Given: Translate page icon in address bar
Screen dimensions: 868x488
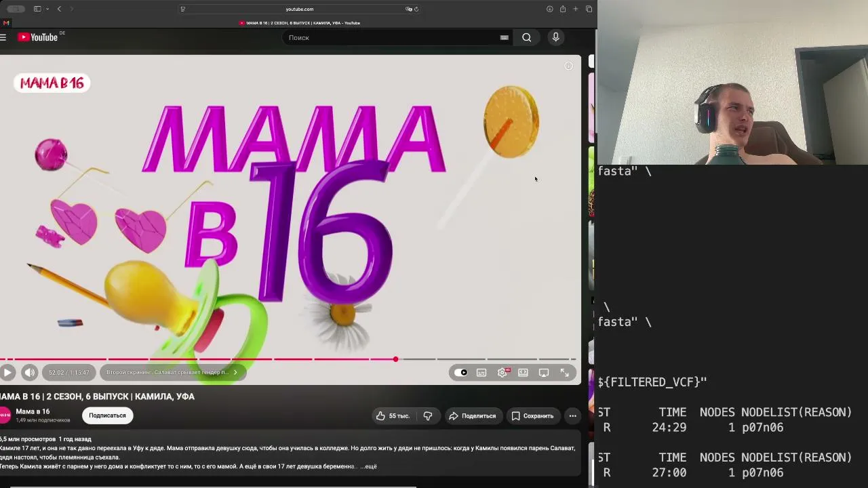Looking at the screenshot, I should pyautogui.click(x=408, y=9).
